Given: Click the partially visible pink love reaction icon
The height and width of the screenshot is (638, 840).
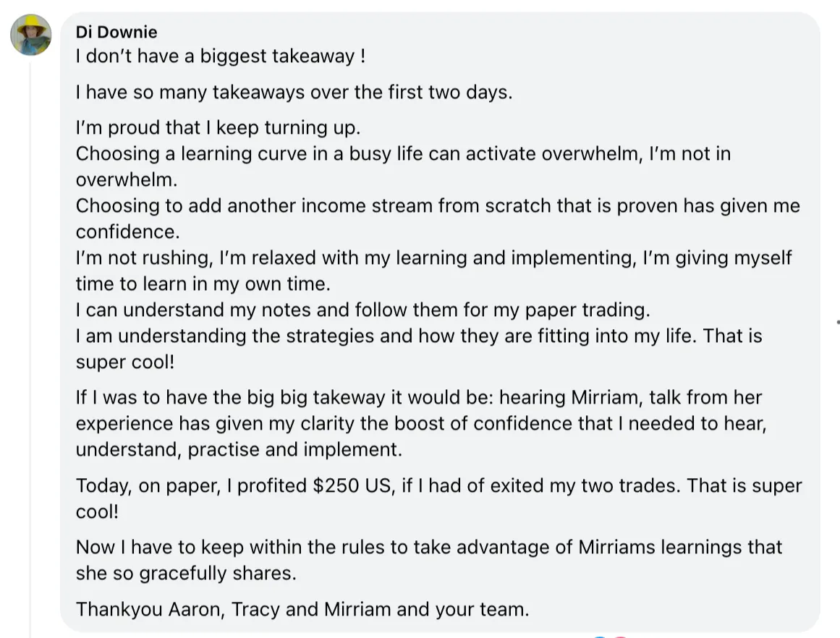Looking at the screenshot, I should (620, 637).
